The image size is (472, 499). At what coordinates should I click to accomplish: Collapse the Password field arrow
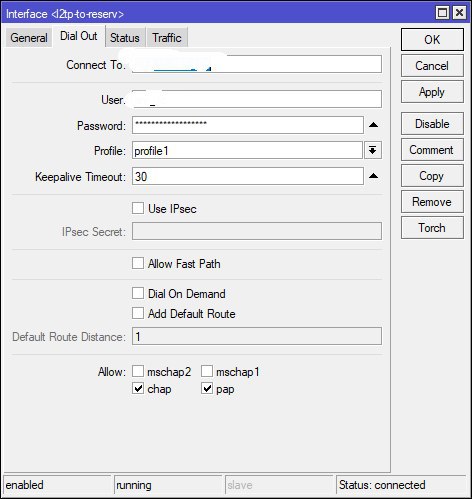(373, 125)
